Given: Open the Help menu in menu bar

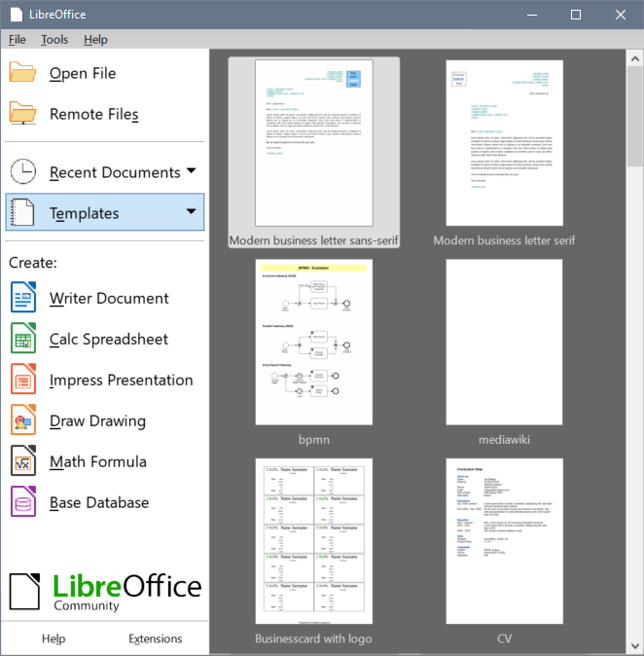Looking at the screenshot, I should pyautogui.click(x=95, y=40).
